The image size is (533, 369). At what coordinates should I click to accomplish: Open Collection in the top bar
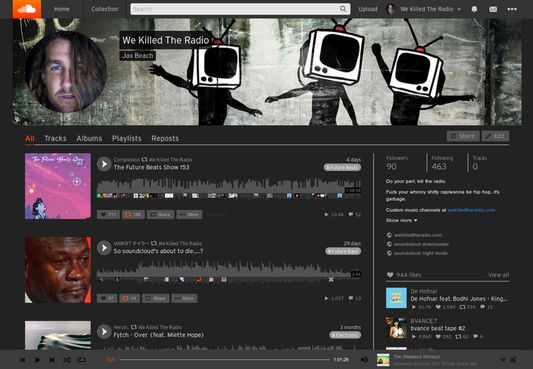click(x=105, y=9)
